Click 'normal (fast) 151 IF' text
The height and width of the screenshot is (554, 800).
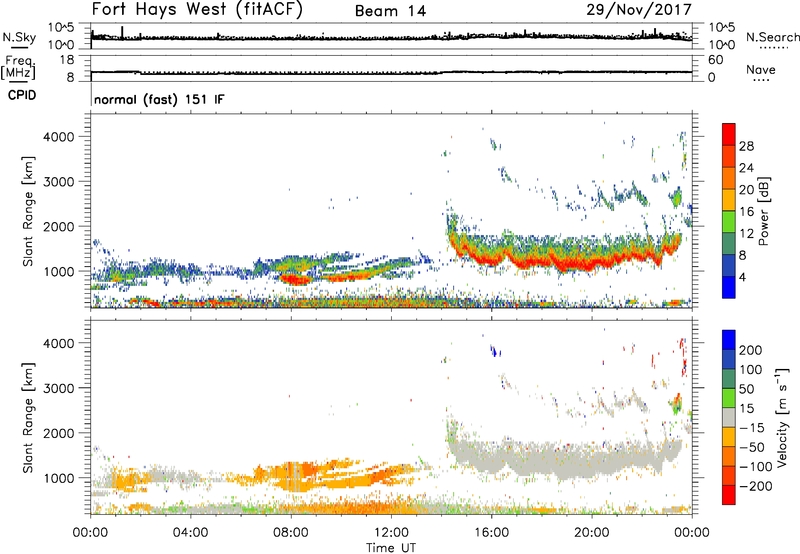pyautogui.click(x=159, y=99)
